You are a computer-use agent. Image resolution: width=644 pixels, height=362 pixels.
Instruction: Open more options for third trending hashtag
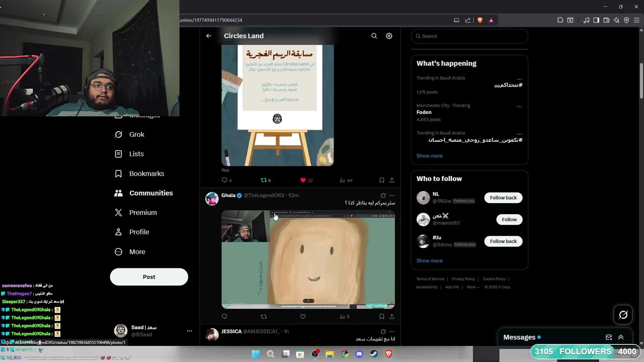tap(519, 134)
